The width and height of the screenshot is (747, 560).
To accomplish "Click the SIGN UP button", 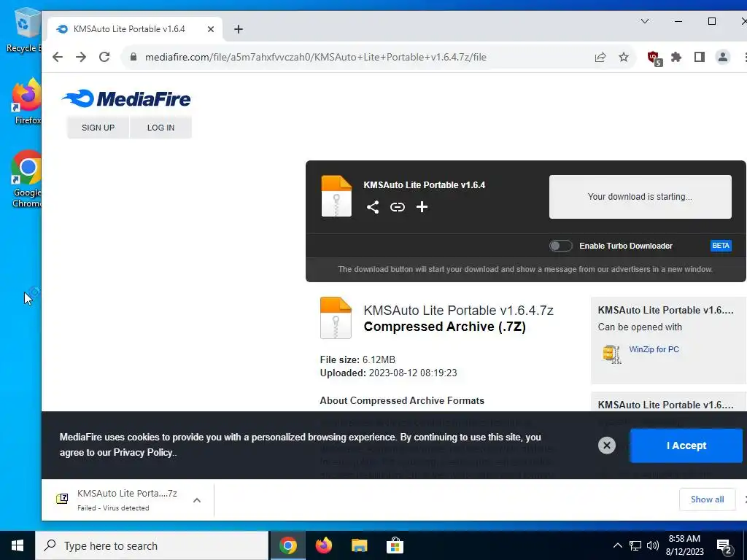I will [x=98, y=128].
